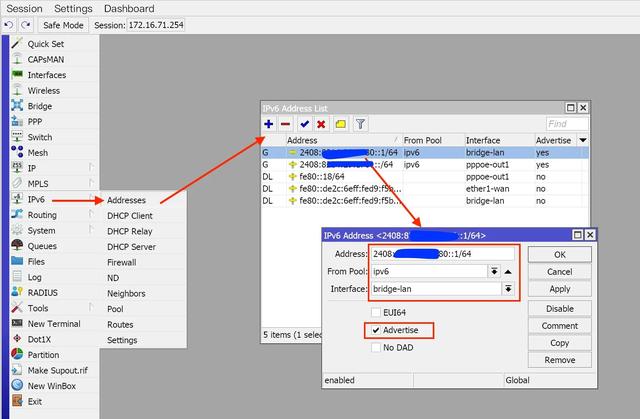640x419 pixels.
Task: Toggle the EUI64 checkbox
Action: tap(376, 313)
